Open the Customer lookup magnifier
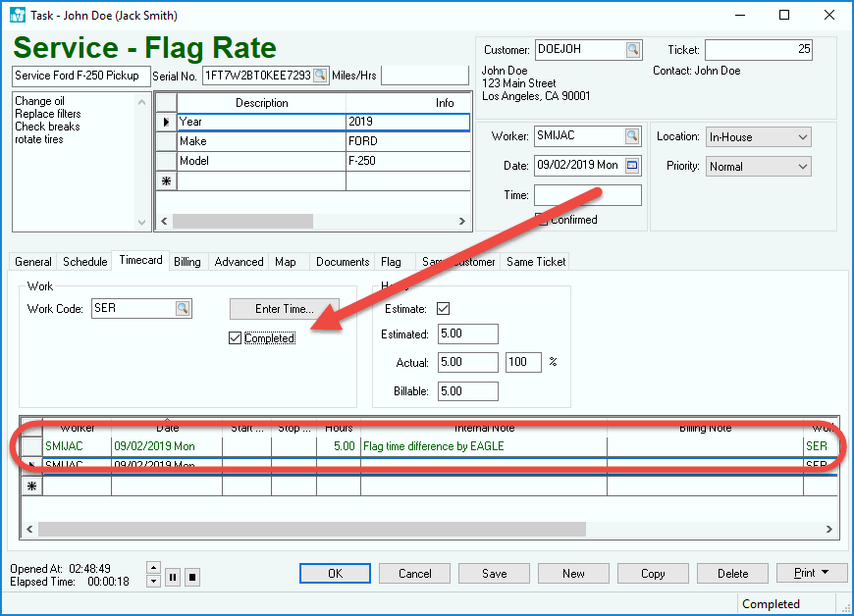The image size is (854, 616). point(633,50)
